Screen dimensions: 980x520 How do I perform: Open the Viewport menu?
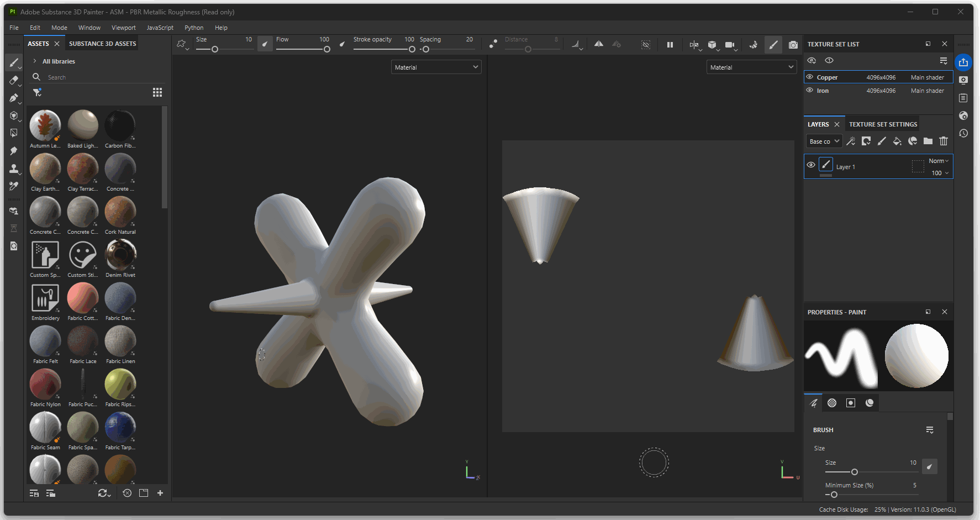click(123, 28)
